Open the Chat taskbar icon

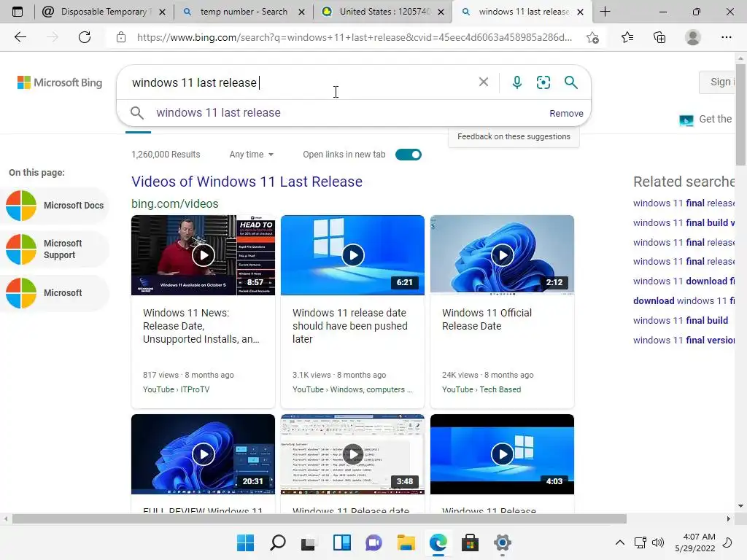374,542
